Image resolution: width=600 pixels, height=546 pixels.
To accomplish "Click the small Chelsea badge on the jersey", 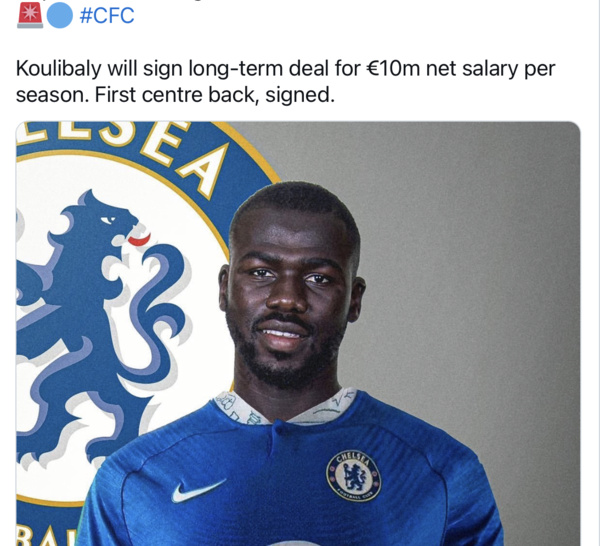I will point(354,476).
